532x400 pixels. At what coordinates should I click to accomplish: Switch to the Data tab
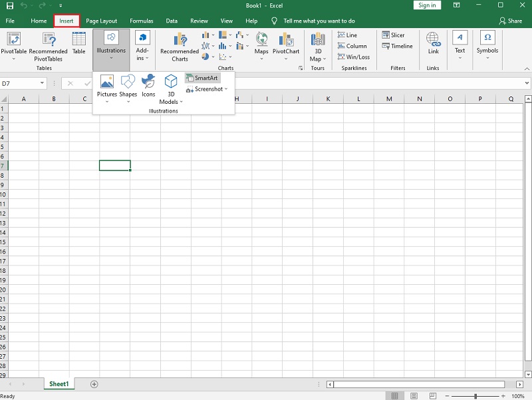172,21
